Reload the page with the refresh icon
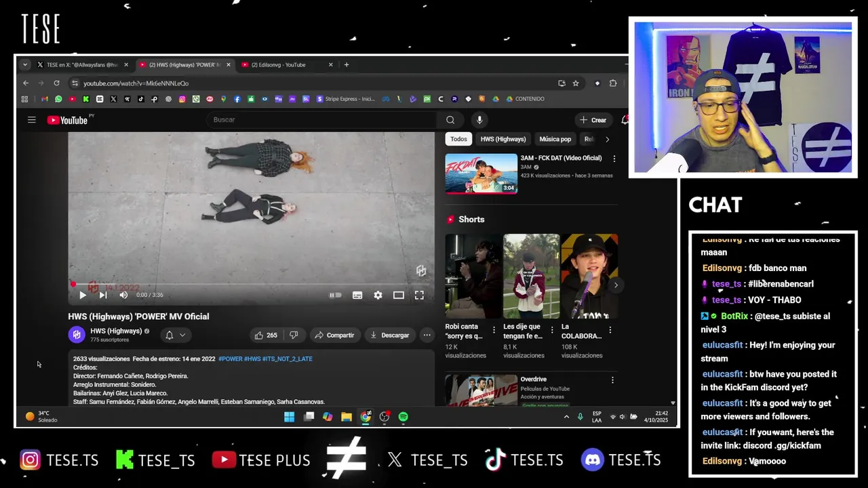Viewport: 868px width, 488px height. pyautogui.click(x=56, y=83)
